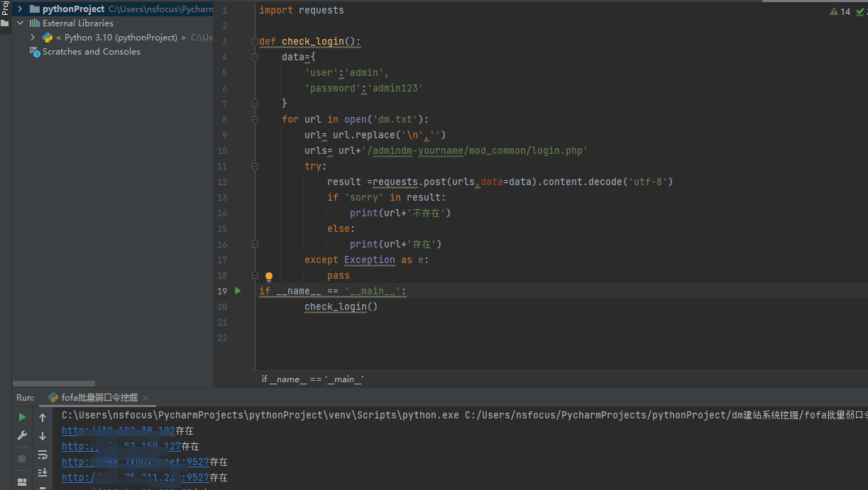Click the restore layout icon in Run panel
This screenshot has height=490, width=868.
(x=22, y=483)
